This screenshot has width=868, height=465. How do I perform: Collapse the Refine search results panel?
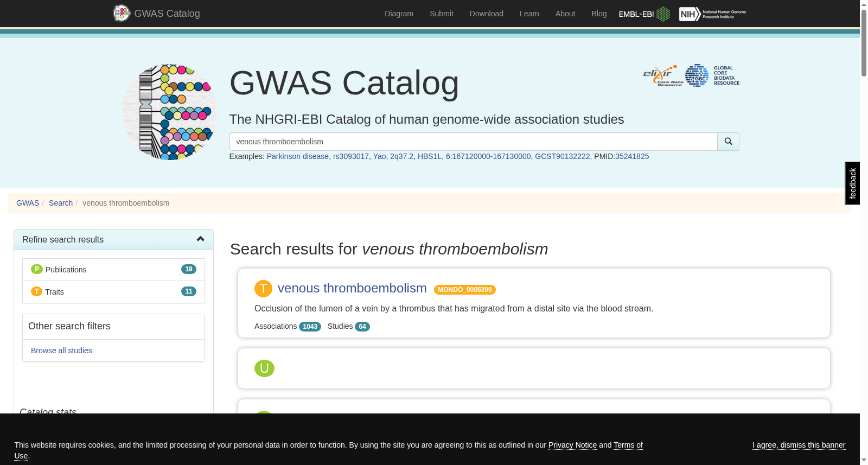pyautogui.click(x=200, y=239)
